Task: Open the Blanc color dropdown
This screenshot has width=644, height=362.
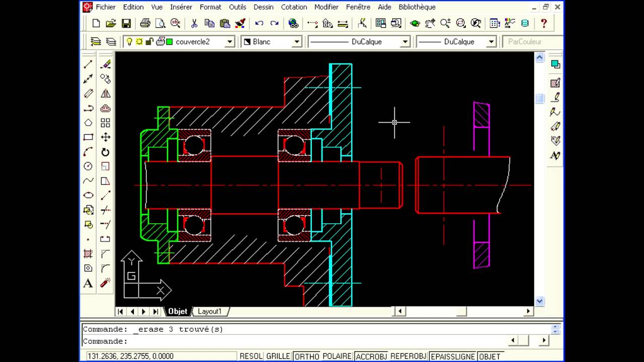Action: (297, 42)
